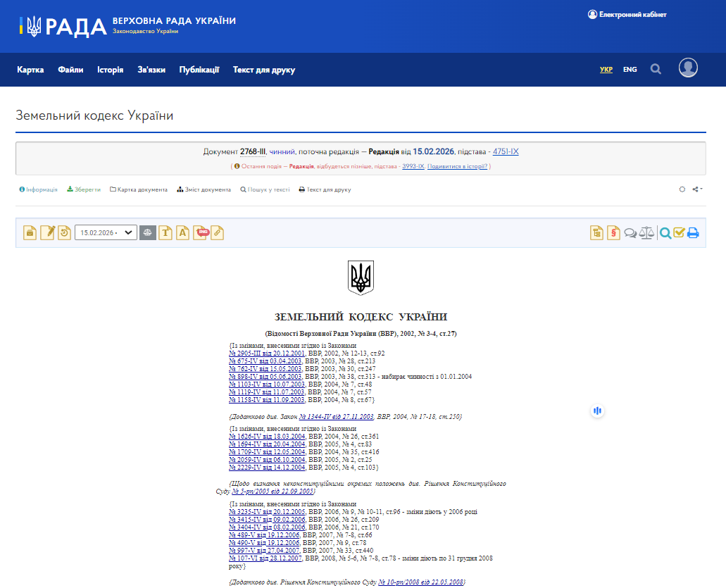Screen dimensions: 726x588
Task: Open comments using the speech bubbles icon
Action: tap(630, 232)
